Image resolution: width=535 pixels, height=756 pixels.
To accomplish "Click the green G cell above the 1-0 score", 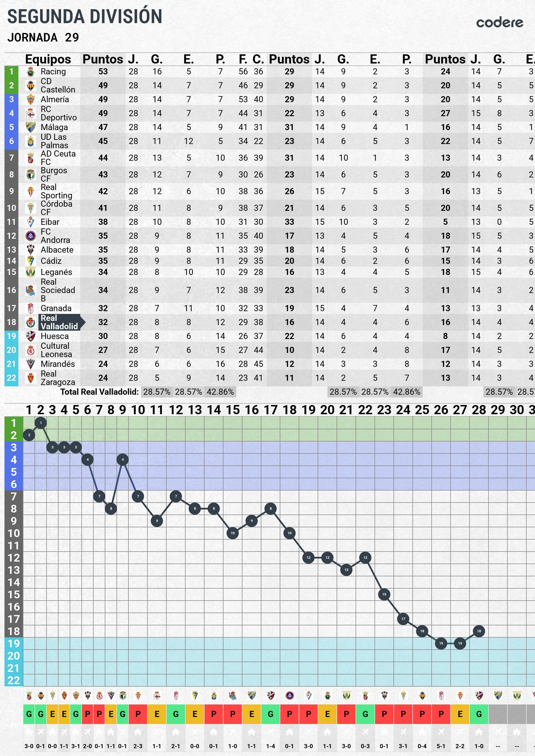I will (479, 714).
